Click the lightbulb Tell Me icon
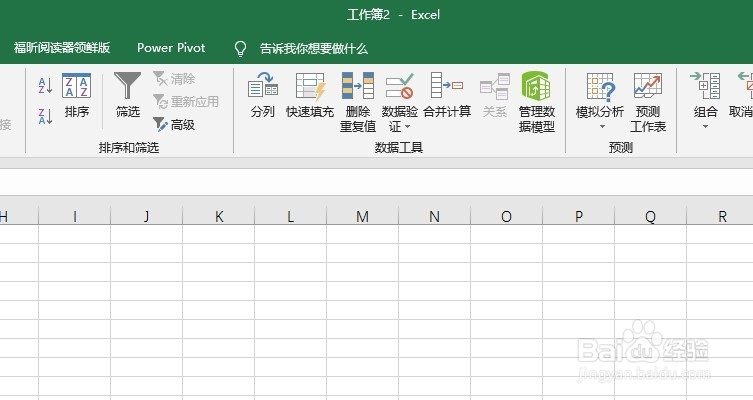The width and height of the screenshot is (753, 400). tap(240, 48)
